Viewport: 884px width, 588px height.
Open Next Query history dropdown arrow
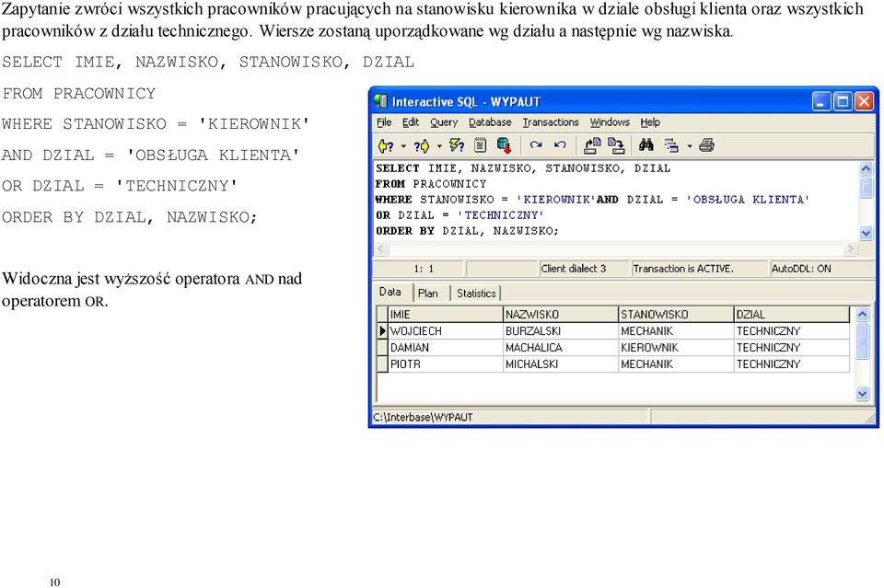440,146
